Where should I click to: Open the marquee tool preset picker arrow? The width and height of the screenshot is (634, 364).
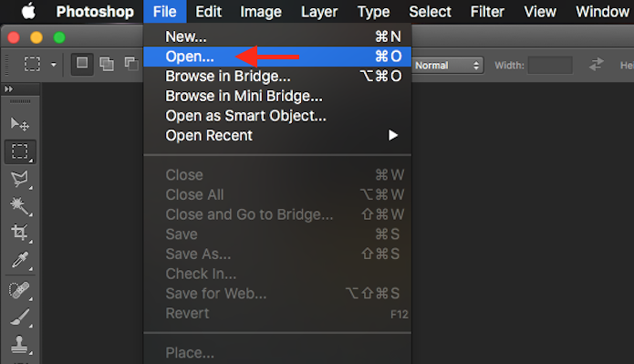pos(54,64)
